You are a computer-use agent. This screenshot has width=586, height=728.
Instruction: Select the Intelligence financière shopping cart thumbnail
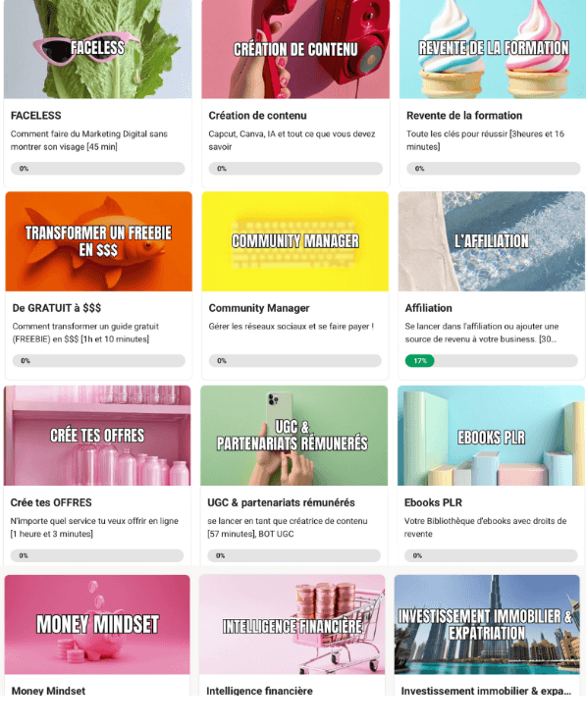point(293,624)
